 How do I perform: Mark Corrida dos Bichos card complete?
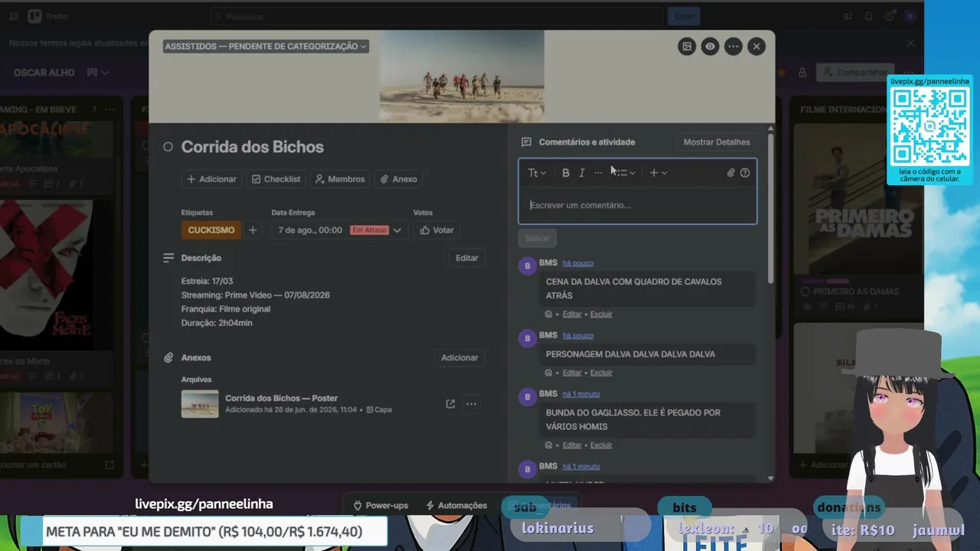point(168,147)
